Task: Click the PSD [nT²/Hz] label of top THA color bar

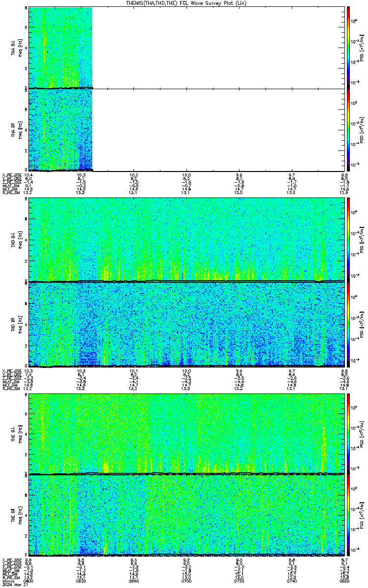Action: 361,48
